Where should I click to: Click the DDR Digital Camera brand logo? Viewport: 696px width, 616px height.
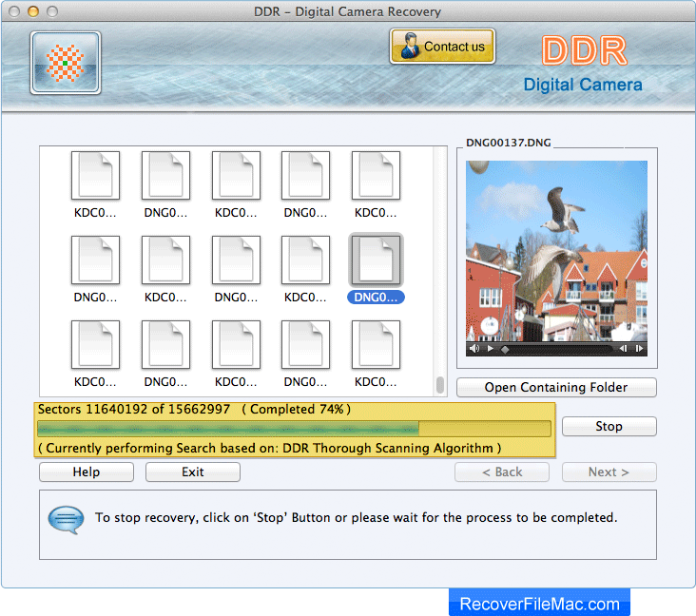pos(583,64)
